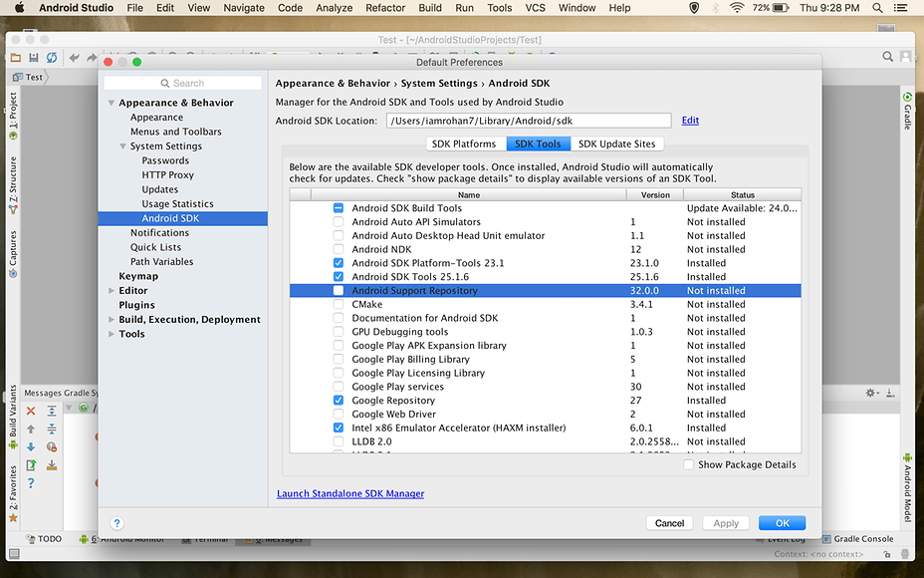Open the Apple menu
The image size is (924, 578).
[19, 8]
